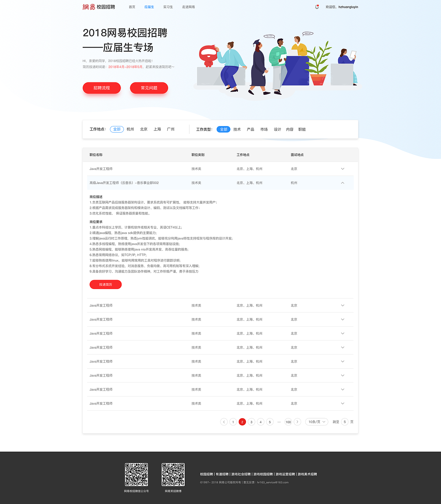Filter job type by 市场
The width and height of the screenshot is (441, 504).
click(264, 130)
